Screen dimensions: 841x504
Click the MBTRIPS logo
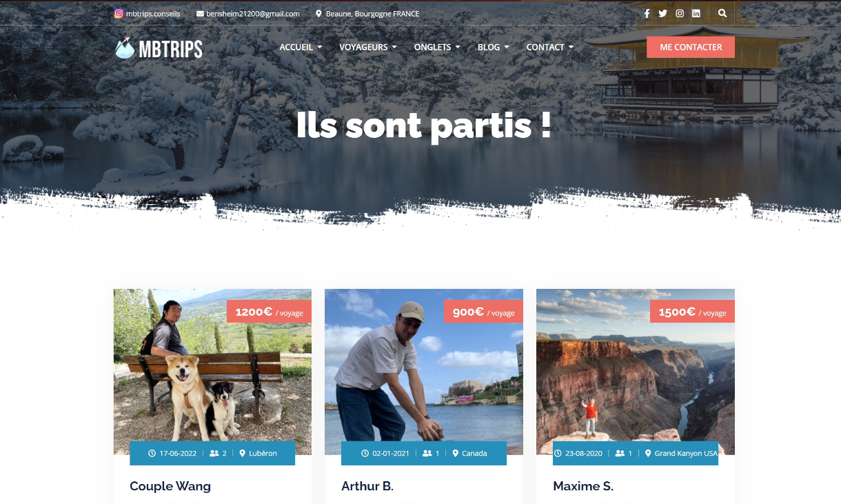click(x=159, y=48)
